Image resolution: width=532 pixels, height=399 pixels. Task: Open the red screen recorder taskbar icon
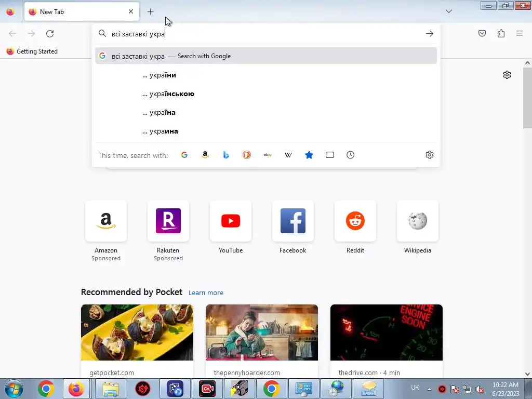[x=207, y=389]
